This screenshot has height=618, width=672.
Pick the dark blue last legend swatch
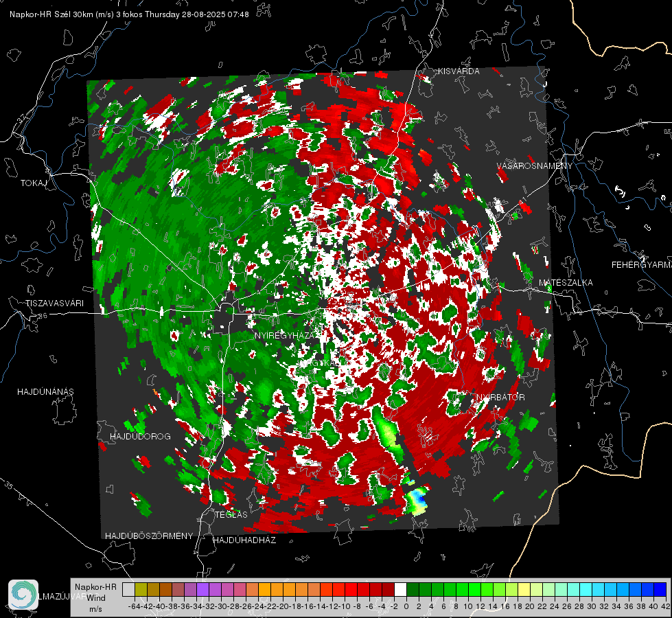pos(660,589)
